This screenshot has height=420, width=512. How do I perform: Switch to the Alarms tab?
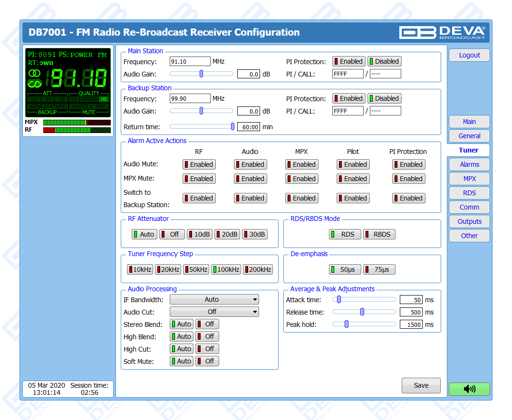[x=469, y=164]
